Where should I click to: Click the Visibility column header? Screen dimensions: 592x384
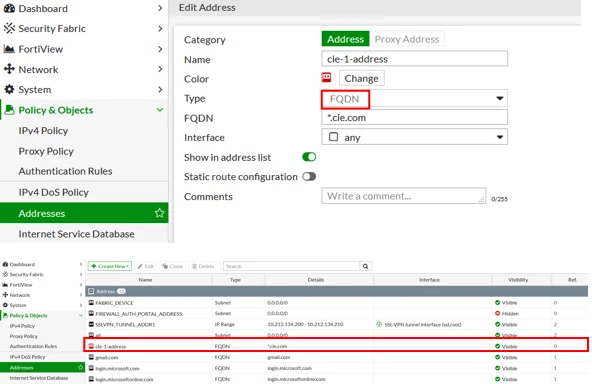tap(518, 280)
